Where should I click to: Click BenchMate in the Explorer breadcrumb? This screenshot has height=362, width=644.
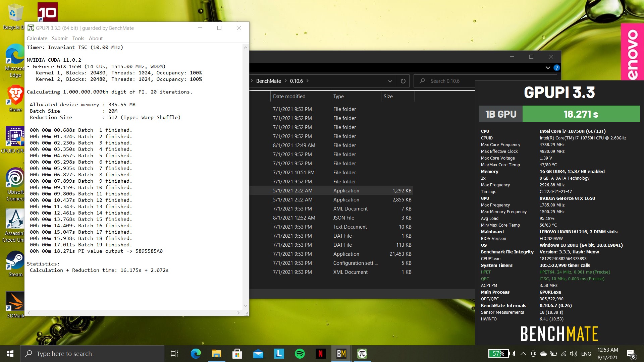[x=268, y=81]
